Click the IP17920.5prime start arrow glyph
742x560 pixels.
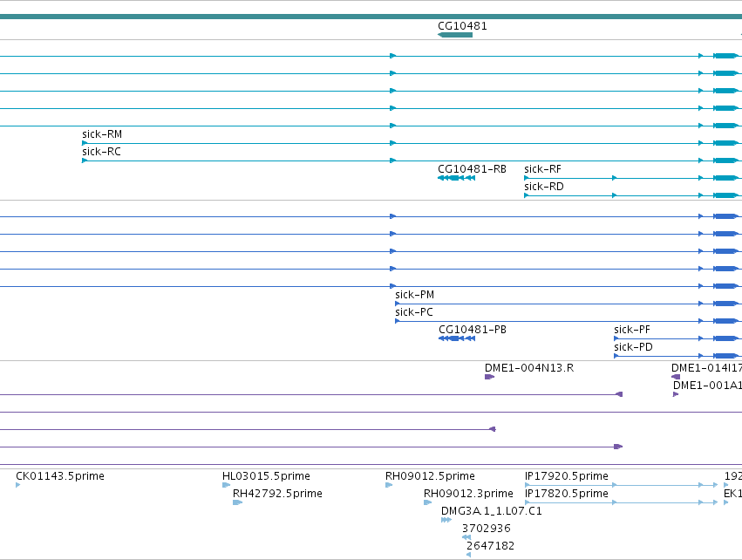pos(528,485)
